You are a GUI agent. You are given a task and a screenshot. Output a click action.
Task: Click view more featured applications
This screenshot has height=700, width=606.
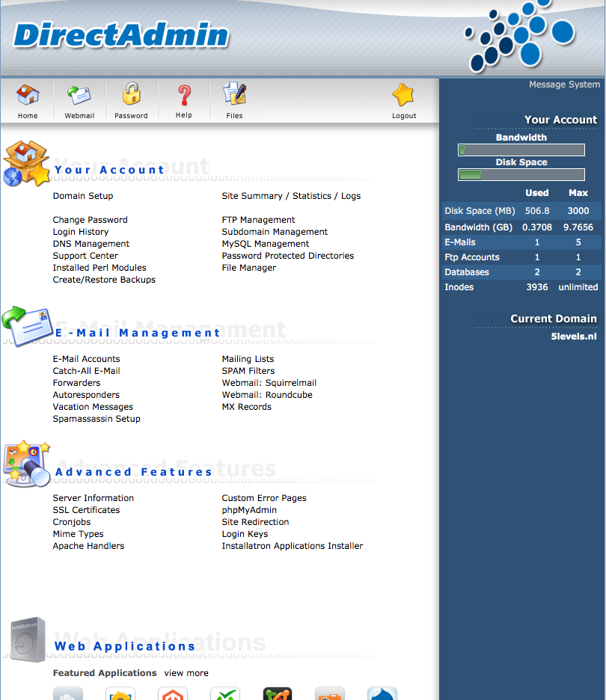pos(186,673)
